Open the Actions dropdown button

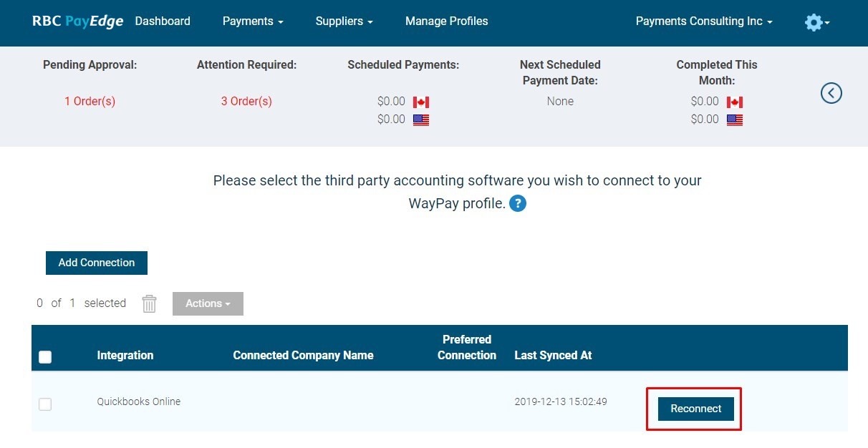[x=208, y=303]
